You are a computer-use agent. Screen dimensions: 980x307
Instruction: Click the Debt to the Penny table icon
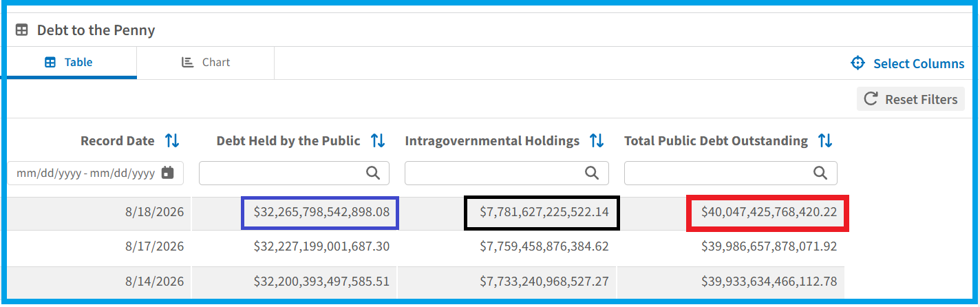(22, 30)
